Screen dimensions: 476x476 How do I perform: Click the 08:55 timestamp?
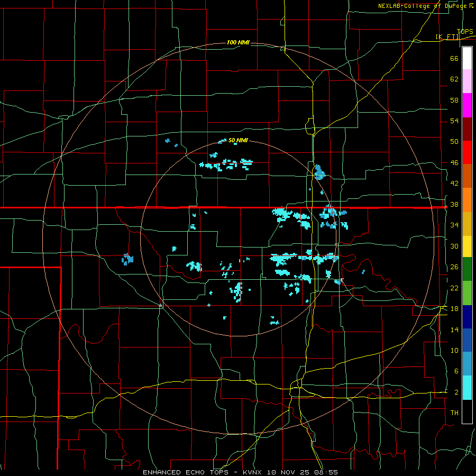327,472
